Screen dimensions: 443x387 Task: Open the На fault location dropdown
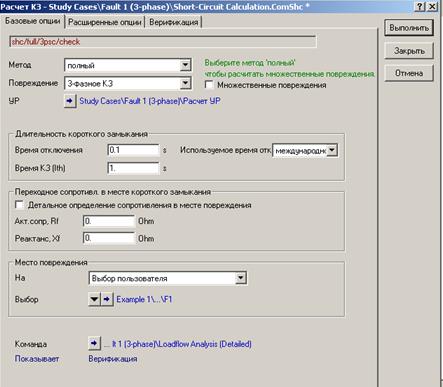click(x=240, y=278)
